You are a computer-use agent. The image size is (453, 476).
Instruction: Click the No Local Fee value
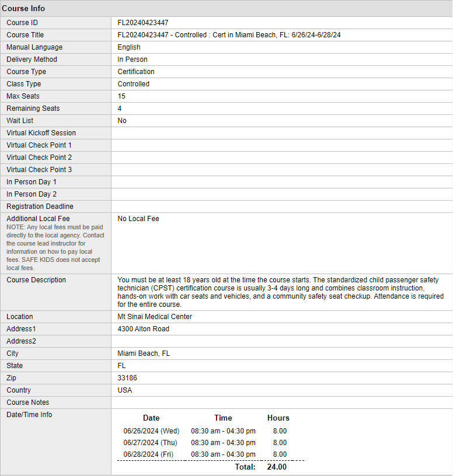pos(138,219)
